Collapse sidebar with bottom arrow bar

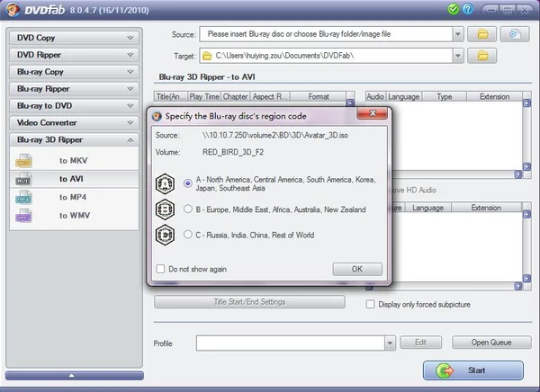75,376
